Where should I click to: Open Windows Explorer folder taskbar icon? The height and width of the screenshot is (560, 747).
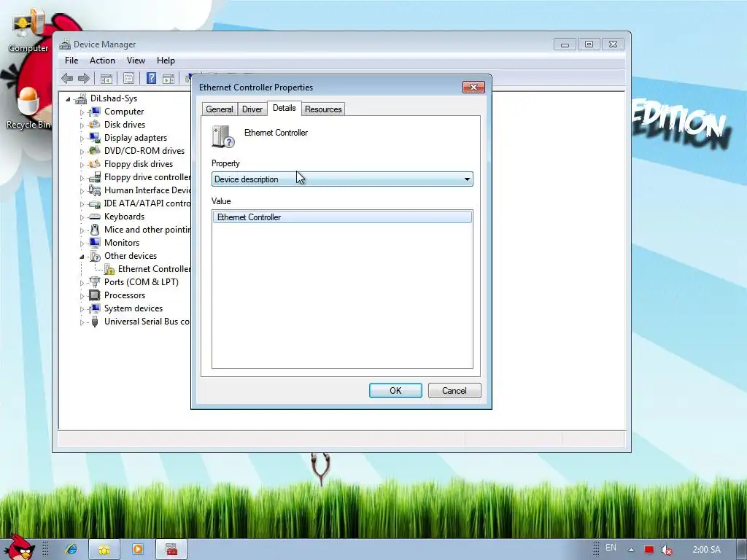coord(104,550)
